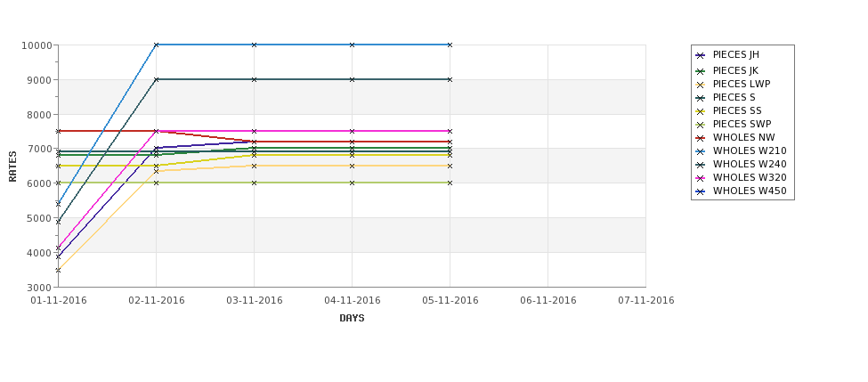Click the WHOLES W240 point at 02-11-2016
Viewport: 868px width, 382px height.
pos(156,80)
